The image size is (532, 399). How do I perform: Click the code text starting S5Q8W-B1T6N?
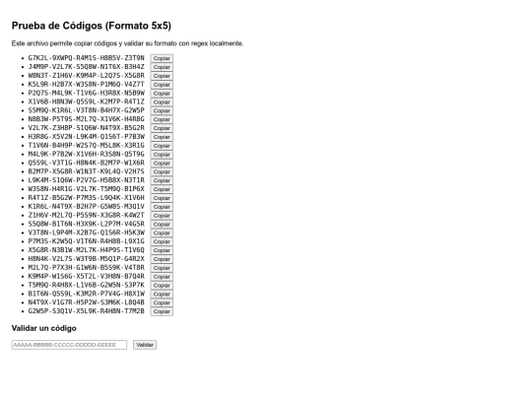86,224
